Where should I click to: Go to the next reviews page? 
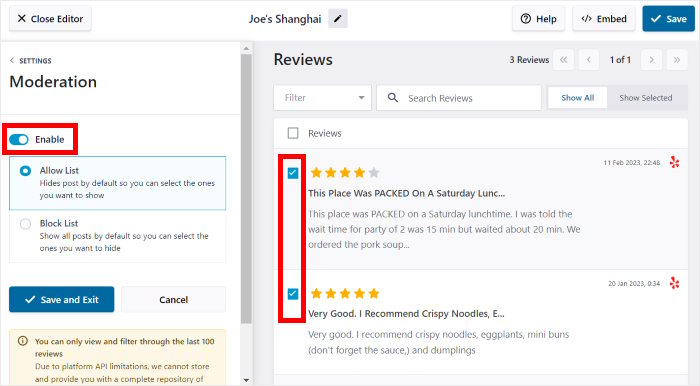[x=651, y=59]
